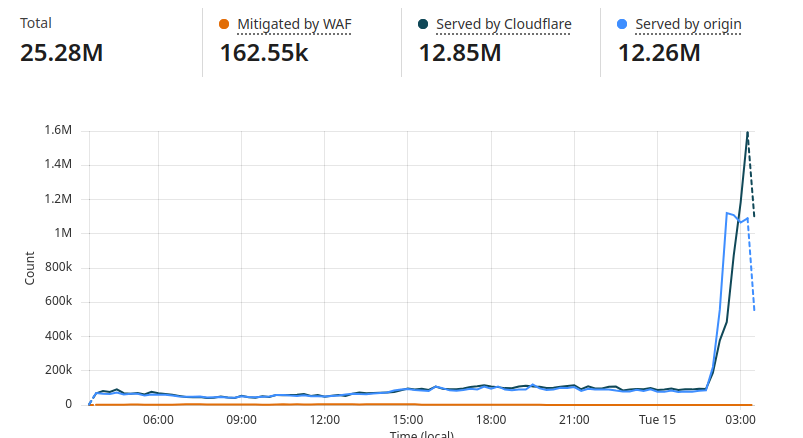Select the Served by origin label
Image resolution: width=803 pixels, height=438 pixels.
click(688, 24)
